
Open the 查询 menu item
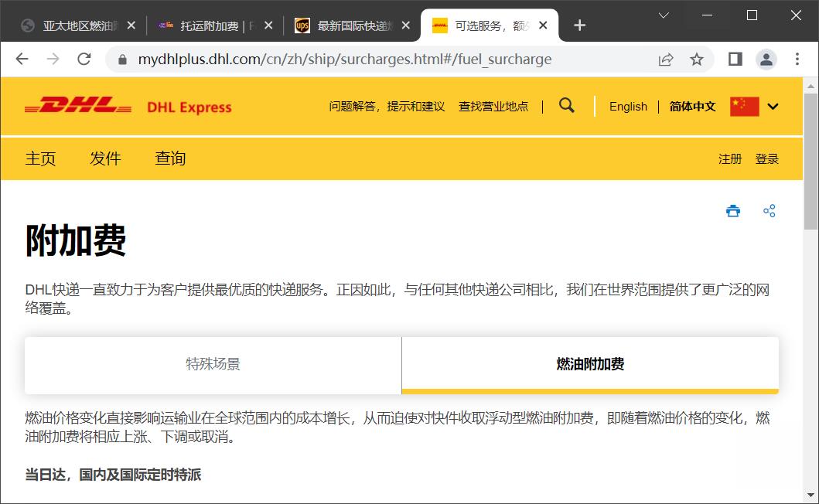170,158
